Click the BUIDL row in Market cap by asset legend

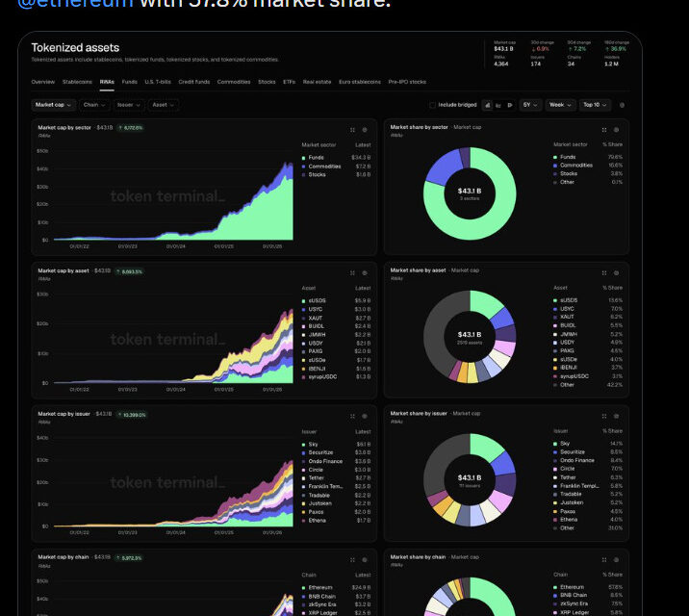(x=336, y=326)
